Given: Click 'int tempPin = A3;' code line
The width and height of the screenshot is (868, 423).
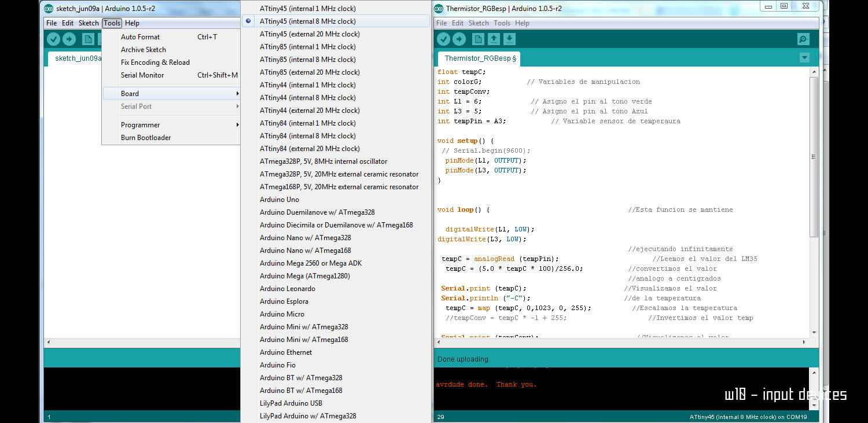Looking at the screenshot, I should click(472, 121).
